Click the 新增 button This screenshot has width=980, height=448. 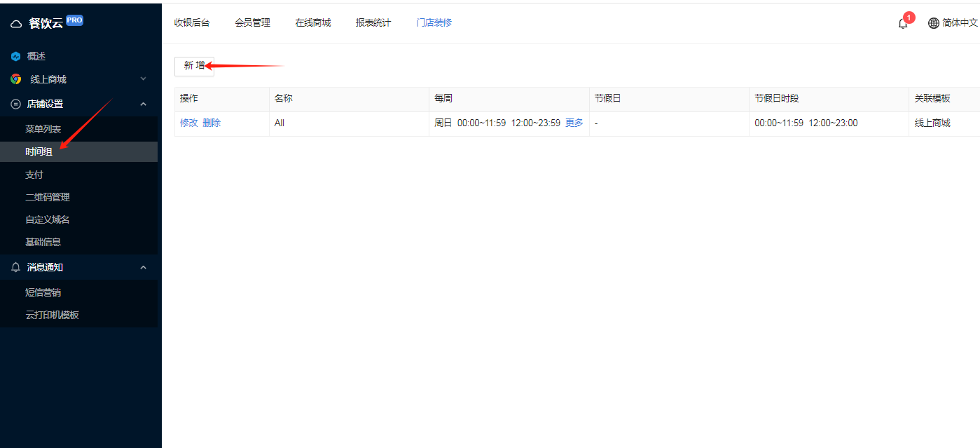(194, 65)
